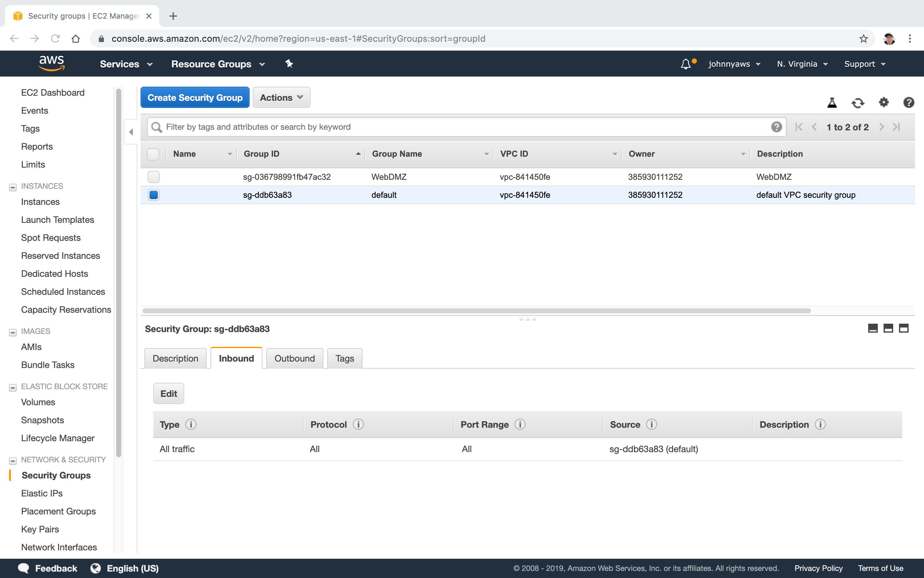Open the help question mark icon in toolbar
Screen dimensions: 924x578
[908, 102]
